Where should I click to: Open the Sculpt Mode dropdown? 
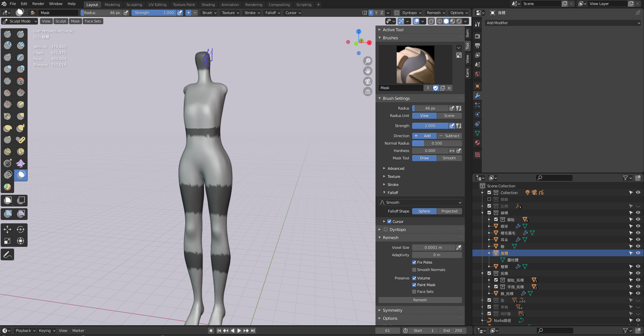(20, 21)
